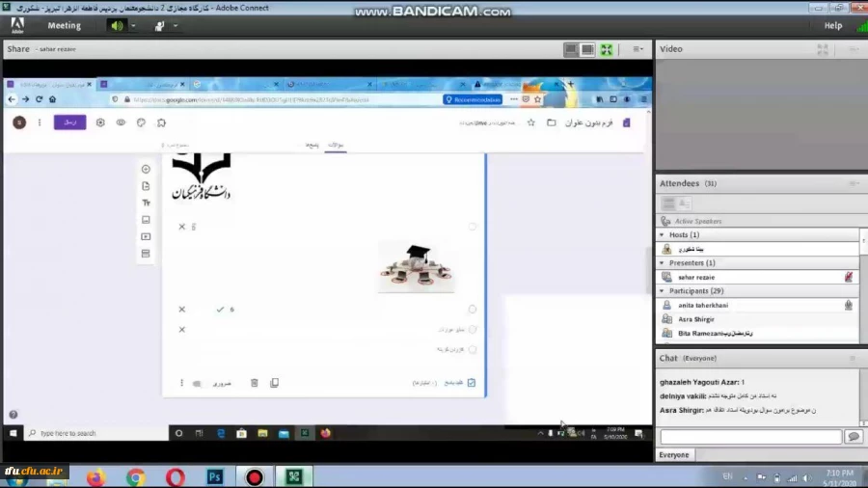Open Photoshop from the Windows taskbar
The height and width of the screenshot is (488, 868).
click(x=214, y=476)
